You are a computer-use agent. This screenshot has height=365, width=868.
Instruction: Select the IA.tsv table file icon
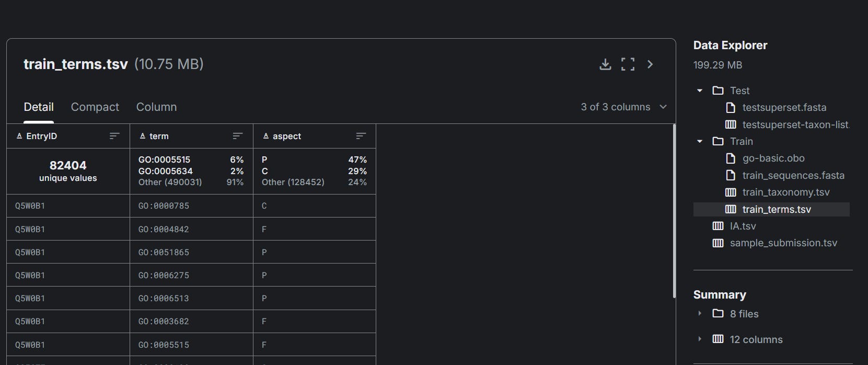[718, 226]
